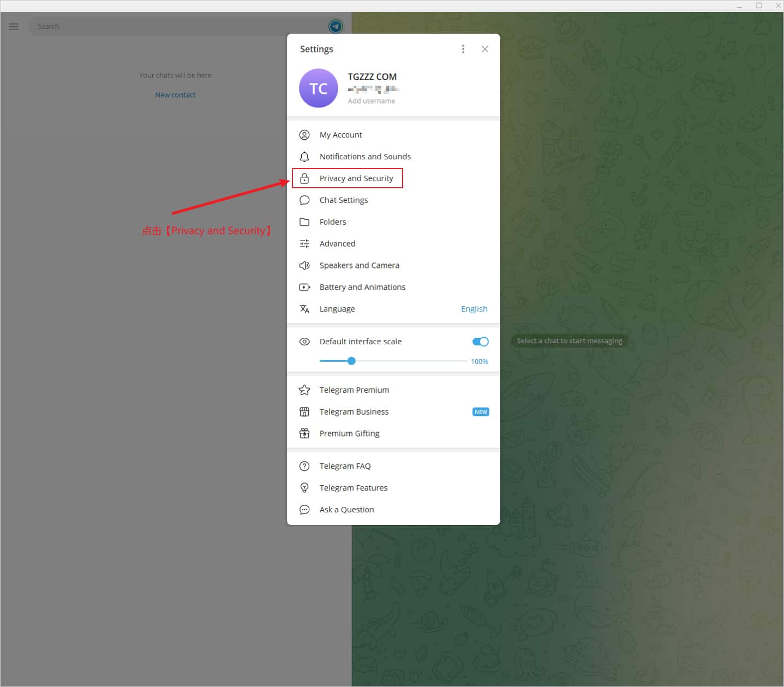
Task: Open the hamburger menu in chat list
Action: [13, 26]
